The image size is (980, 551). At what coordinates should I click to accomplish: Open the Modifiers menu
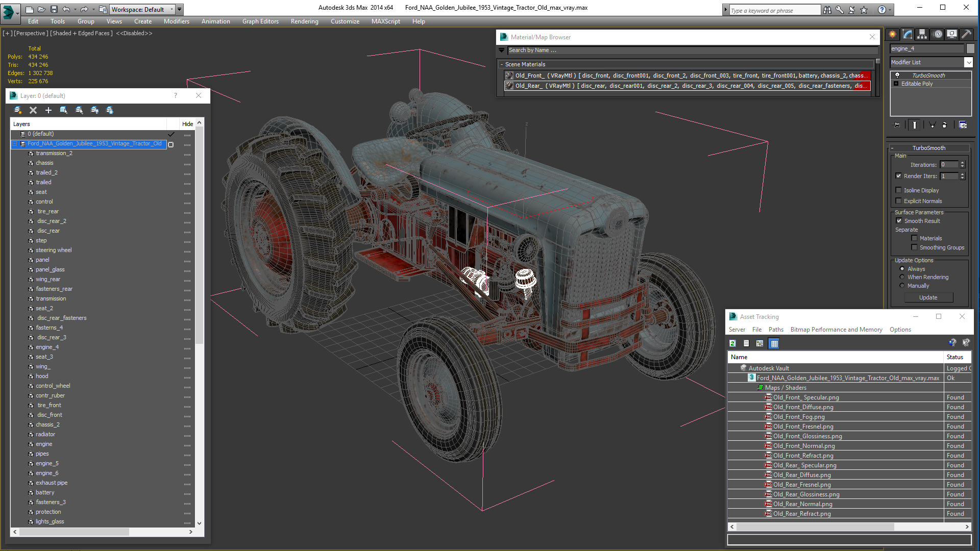(177, 21)
